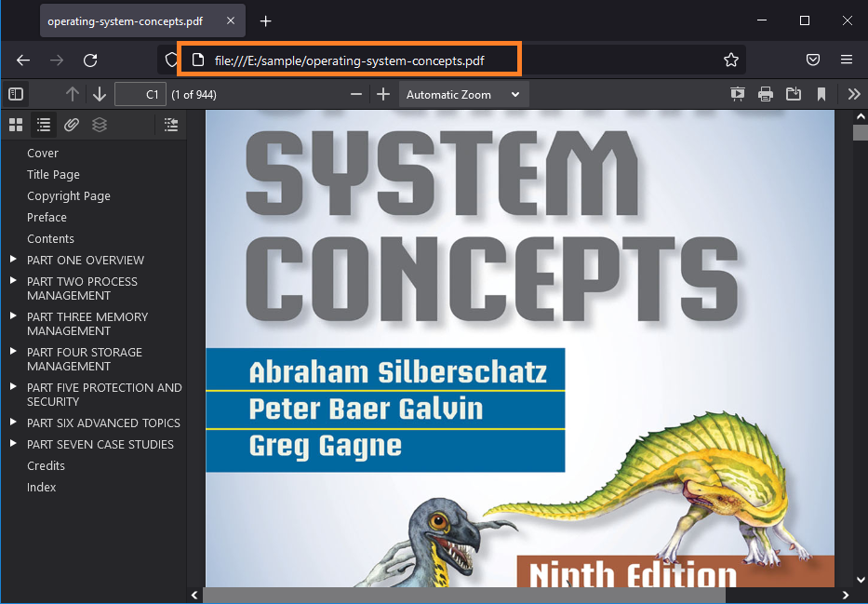Click the current view bookmark icon

pyautogui.click(x=821, y=94)
